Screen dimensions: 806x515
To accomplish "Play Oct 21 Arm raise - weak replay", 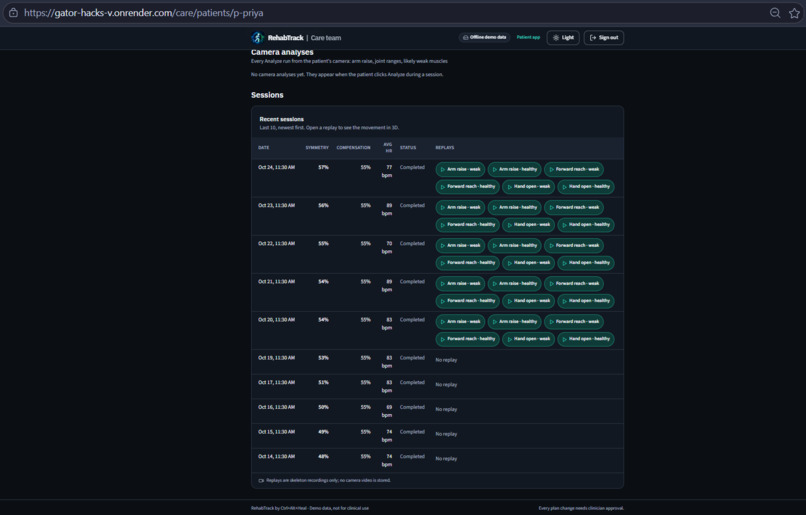I will tap(460, 283).
